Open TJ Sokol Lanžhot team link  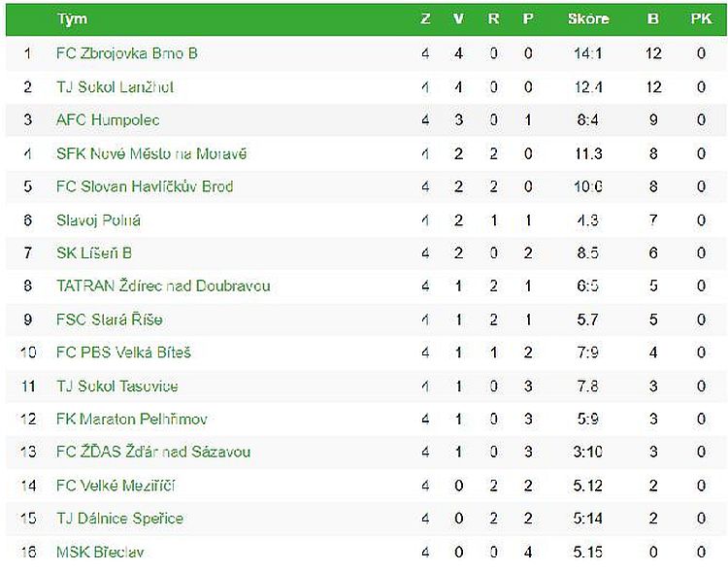[115, 86]
